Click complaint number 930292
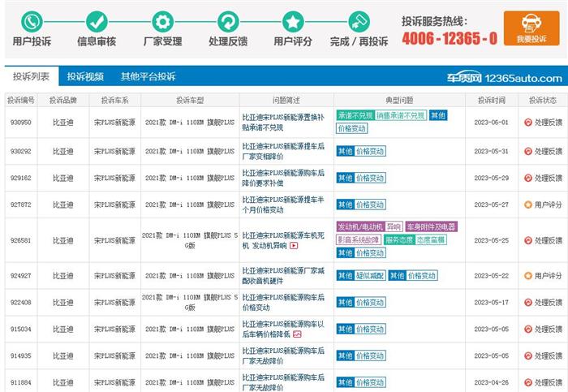The height and width of the screenshot is (392, 568). point(20,152)
